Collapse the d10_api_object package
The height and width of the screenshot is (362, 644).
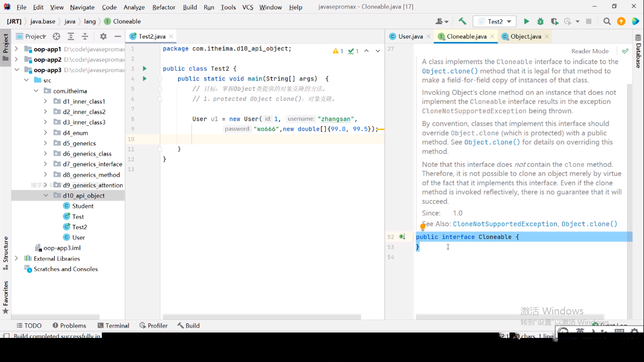coord(46,196)
